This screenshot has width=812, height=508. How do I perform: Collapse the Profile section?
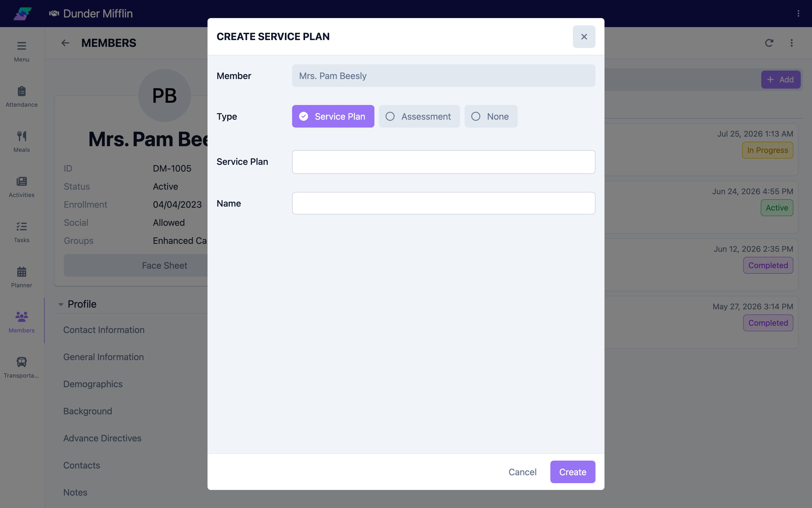click(x=61, y=305)
